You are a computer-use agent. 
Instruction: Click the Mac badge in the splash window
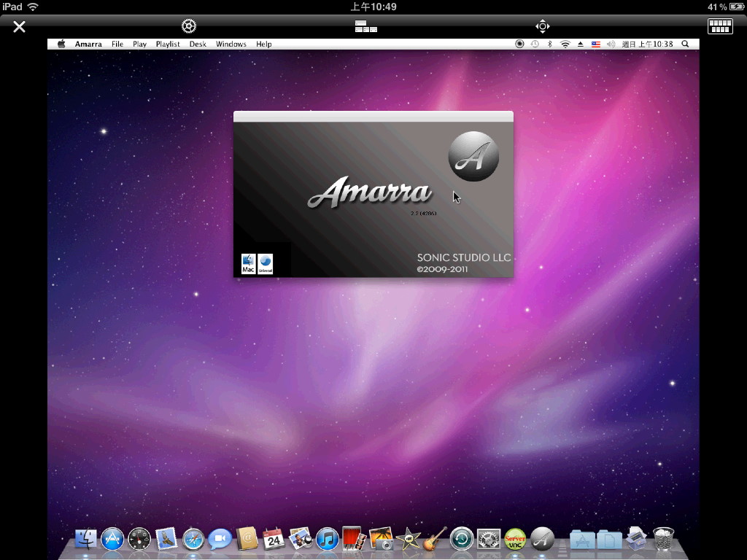pyautogui.click(x=248, y=264)
